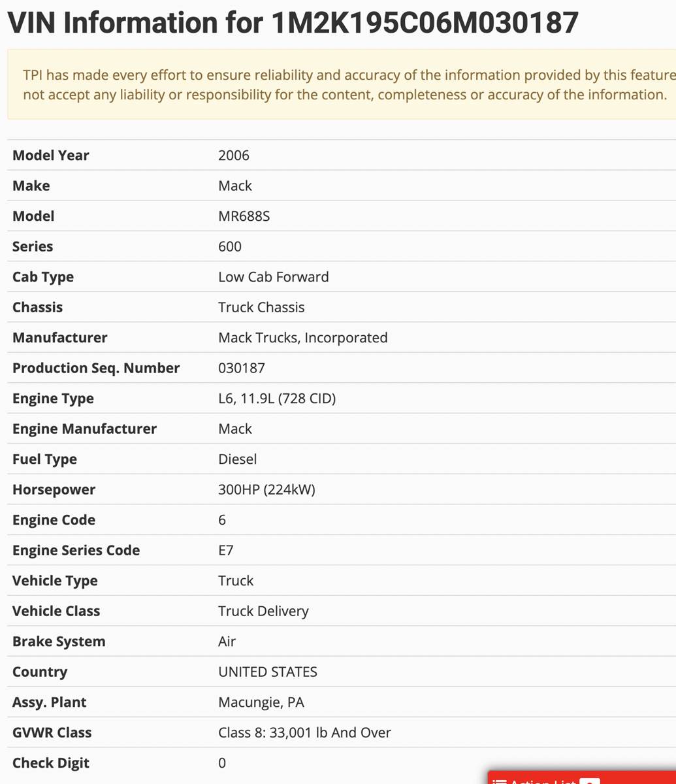Click the Truck Delivery vehicle class
Screen dimensions: 676x784
point(263,611)
